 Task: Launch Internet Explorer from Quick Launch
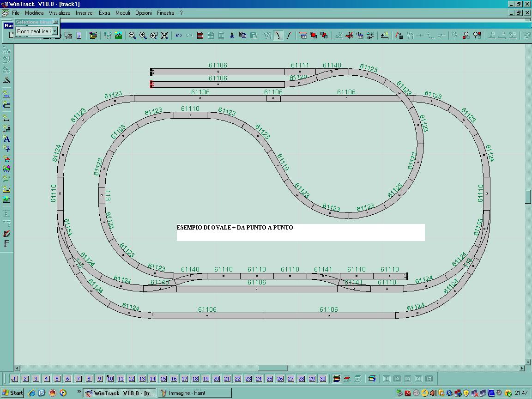point(32,393)
